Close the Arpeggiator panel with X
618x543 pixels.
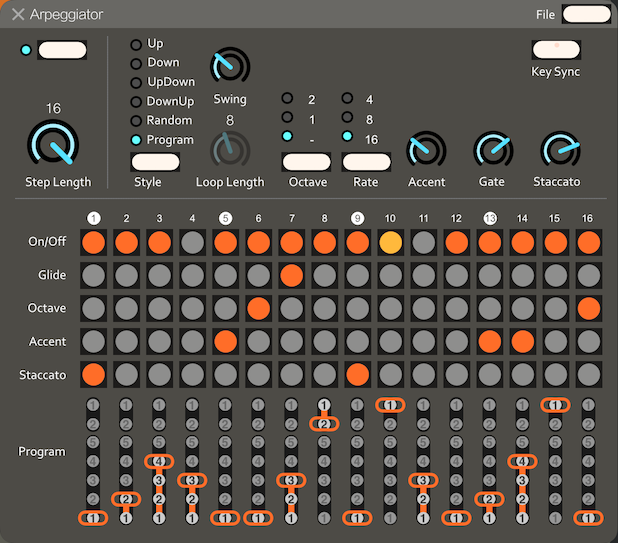coord(18,15)
